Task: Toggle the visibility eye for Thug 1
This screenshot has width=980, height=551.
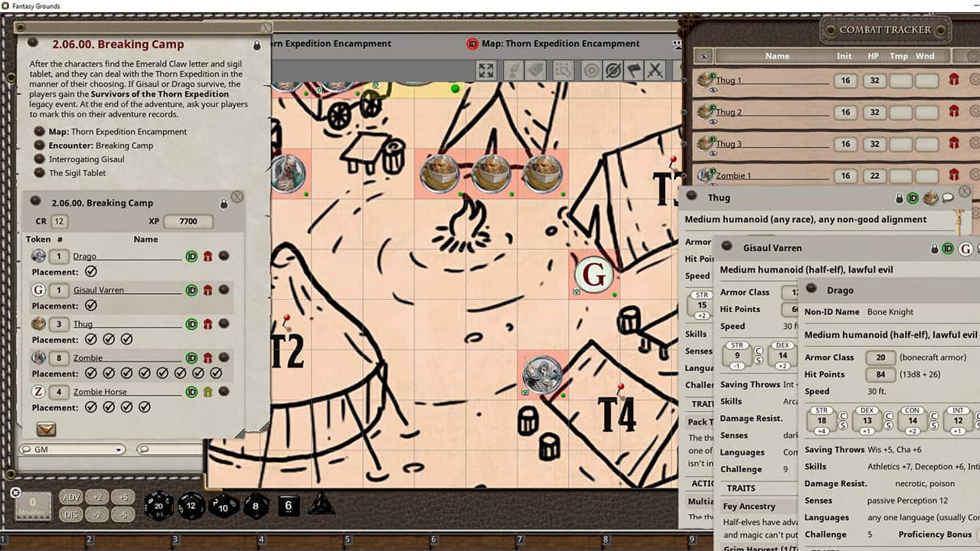Action: coord(713,90)
